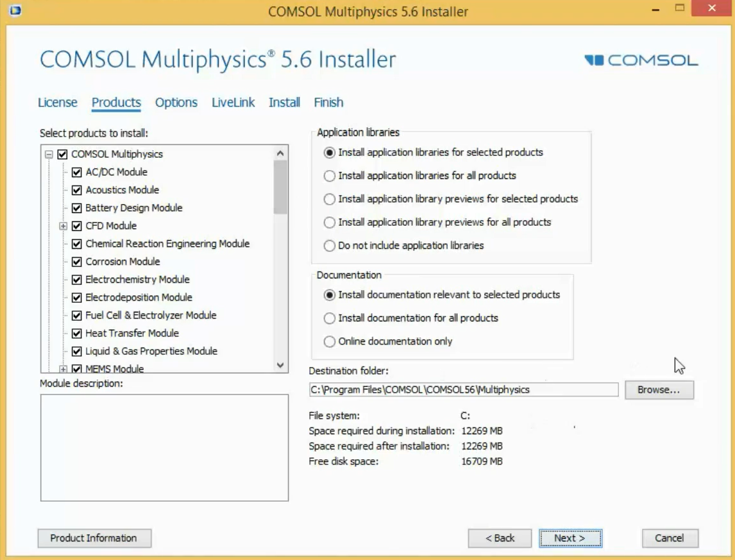
Task: Deselect the Electrodeposition Module checkbox
Action: coord(77,298)
